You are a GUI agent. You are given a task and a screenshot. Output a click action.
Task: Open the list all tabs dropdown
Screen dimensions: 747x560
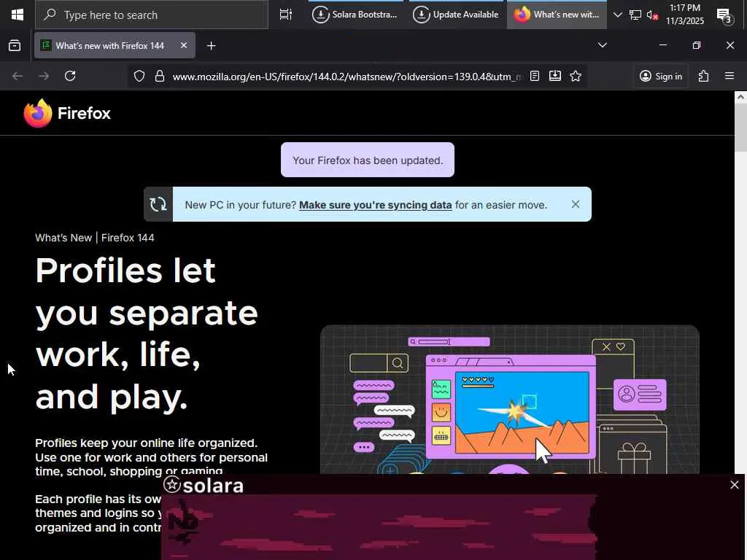[x=602, y=45]
